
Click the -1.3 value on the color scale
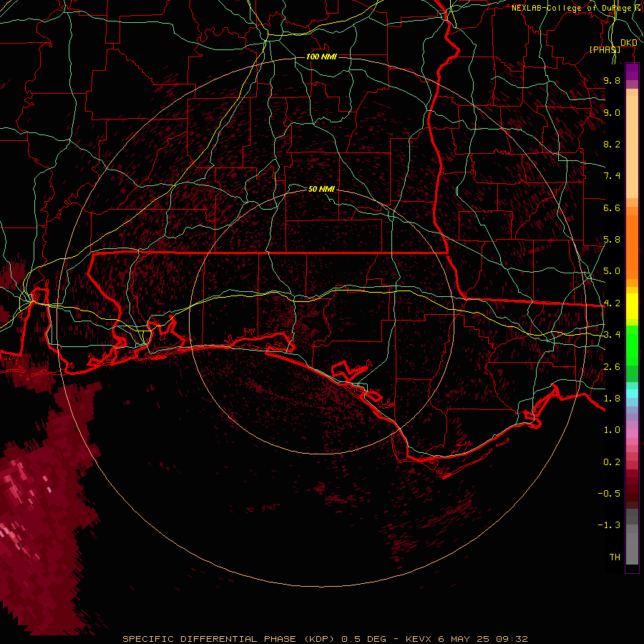[609, 525]
